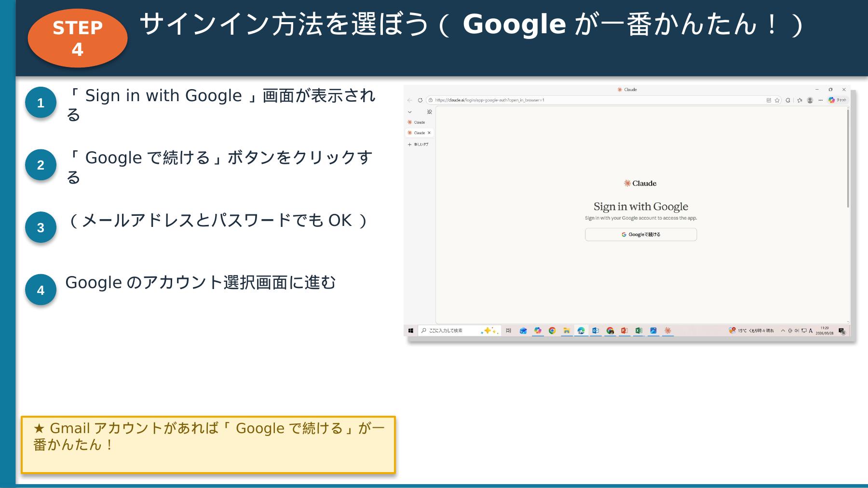Click the Googleで続ける button
Viewport: 868px width, 488px height.
coord(641,235)
